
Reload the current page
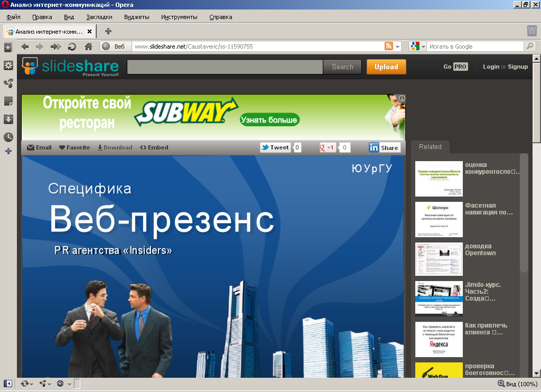[x=72, y=46]
